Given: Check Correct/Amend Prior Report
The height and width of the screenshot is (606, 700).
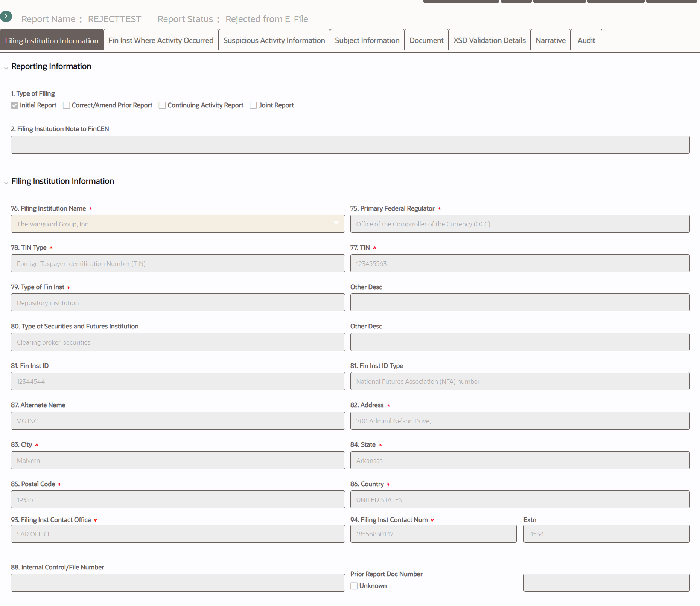Looking at the screenshot, I should point(66,105).
